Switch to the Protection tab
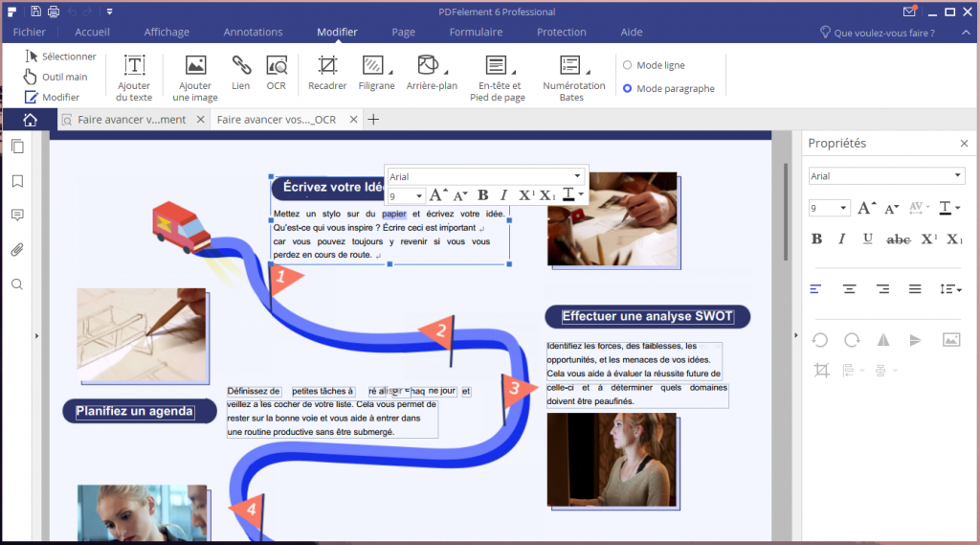Image resolution: width=980 pixels, height=545 pixels. point(561,32)
